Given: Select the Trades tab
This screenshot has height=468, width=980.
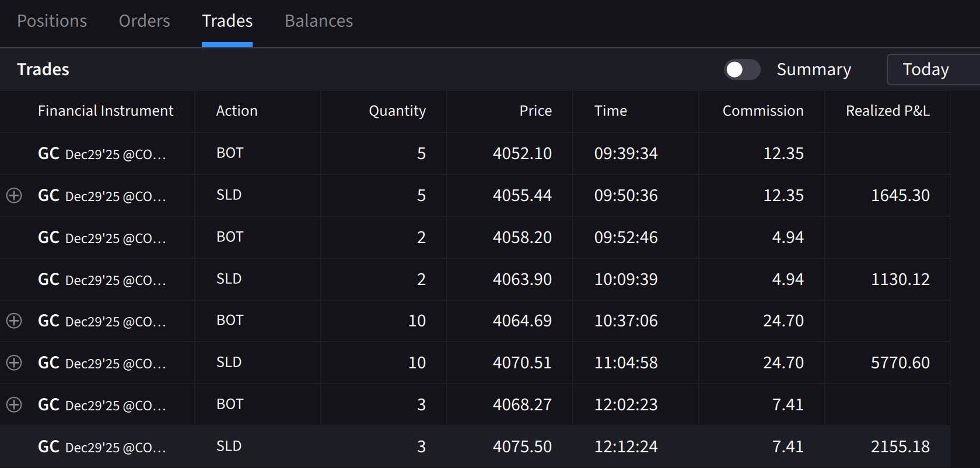Looking at the screenshot, I should coord(227,21).
